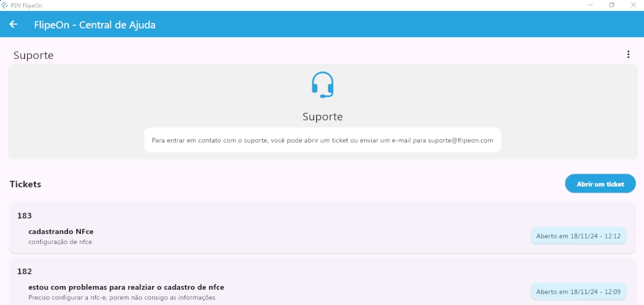
Task: Click the PDV FlipeOn logo in title bar
Action: pos(5,5)
